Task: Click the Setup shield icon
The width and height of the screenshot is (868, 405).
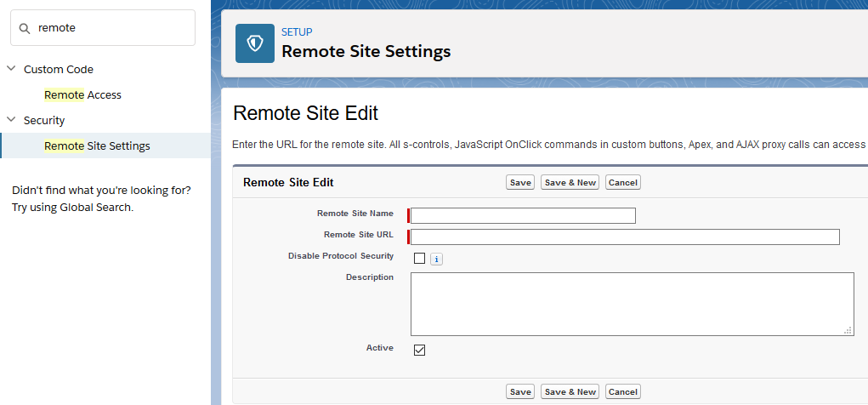Action: pyautogui.click(x=255, y=43)
